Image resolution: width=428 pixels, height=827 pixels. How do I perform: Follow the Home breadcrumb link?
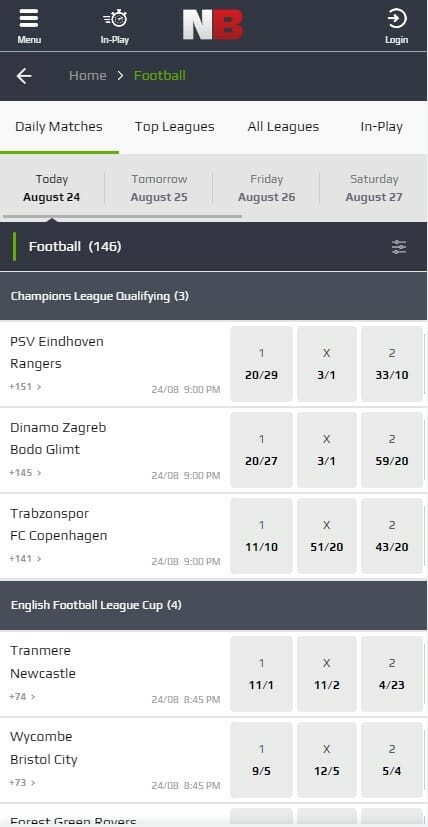[88, 75]
